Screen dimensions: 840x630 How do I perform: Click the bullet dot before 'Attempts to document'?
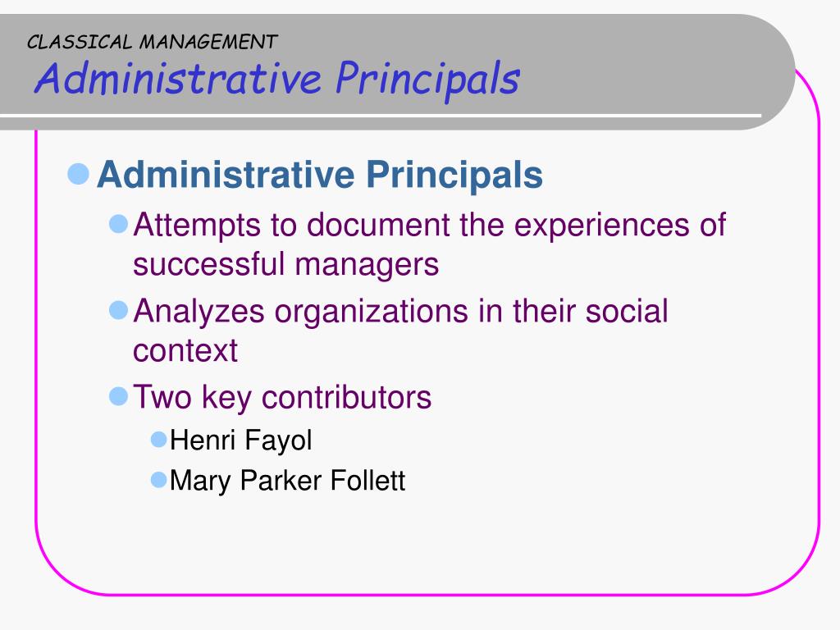click(x=118, y=223)
